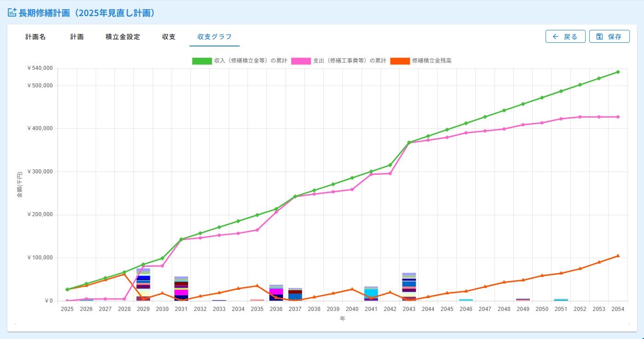Screen dimensions: 644x339
Task: Toggle the green 収入 legend swatch
Action: click(202, 61)
